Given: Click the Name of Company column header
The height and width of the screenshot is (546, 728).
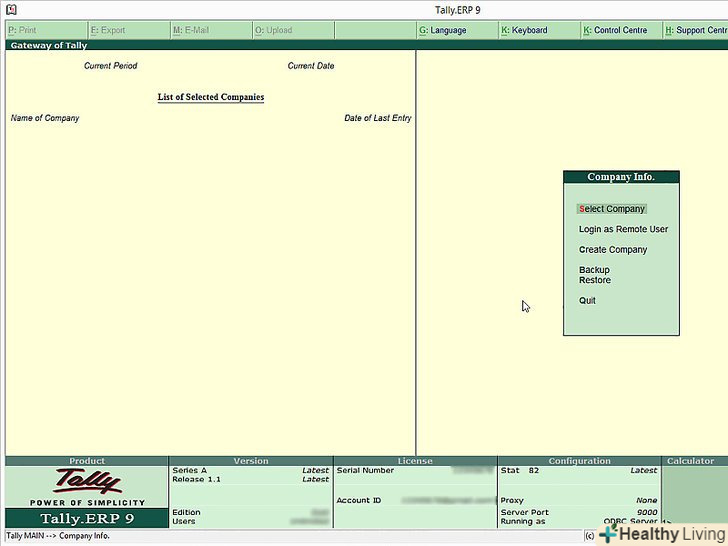Looking at the screenshot, I should [x=45, y=118].
